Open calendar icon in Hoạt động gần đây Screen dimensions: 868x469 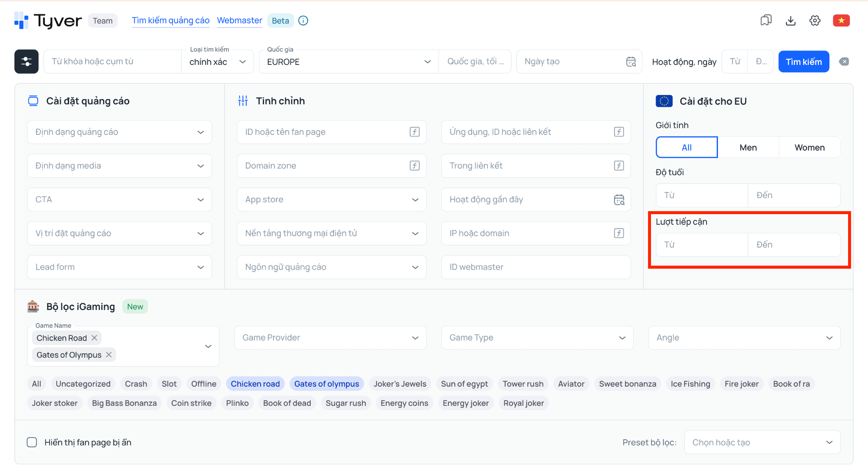619,199
